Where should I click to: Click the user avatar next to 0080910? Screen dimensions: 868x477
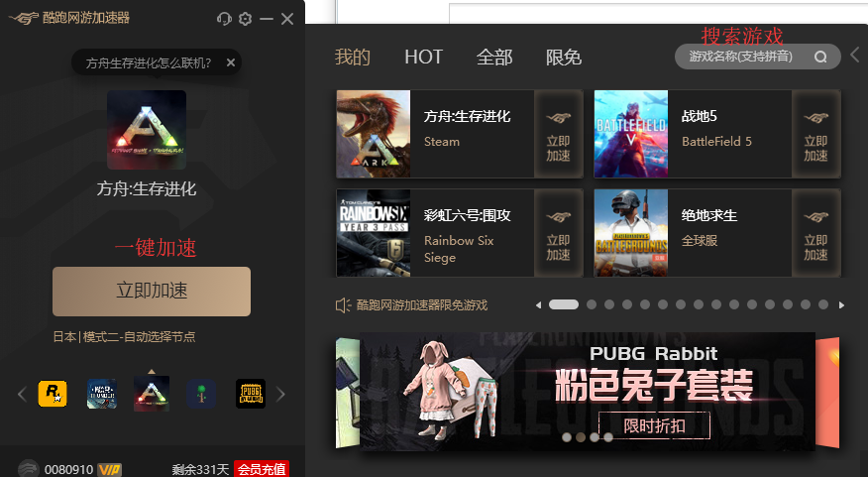pos(28,469)
